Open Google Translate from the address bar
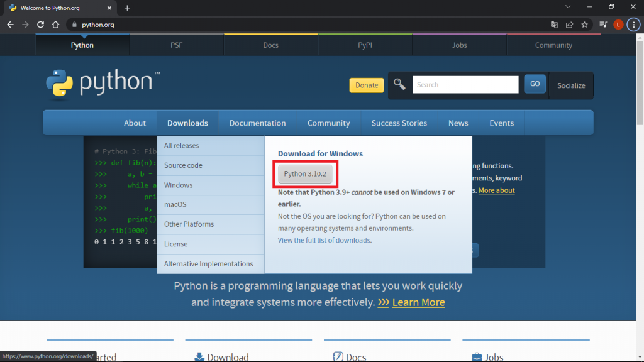644x362 pixels. point(554,25)
